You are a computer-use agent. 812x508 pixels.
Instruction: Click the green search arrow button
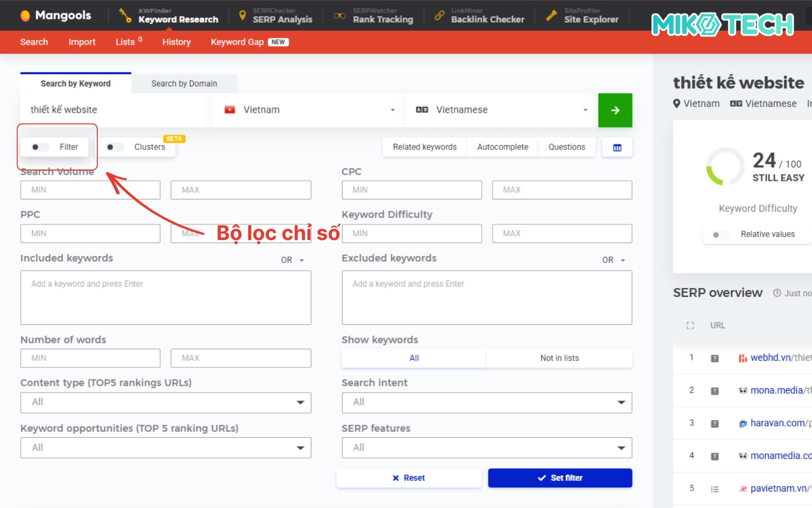pyautogui.click(x=615, y=110)
